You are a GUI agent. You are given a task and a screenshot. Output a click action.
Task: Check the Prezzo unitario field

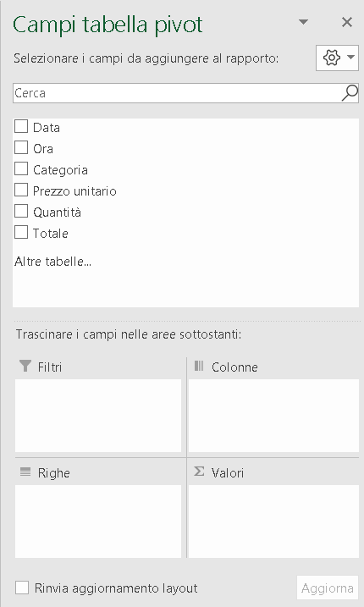pyautogui.click(x=21, y=190)
